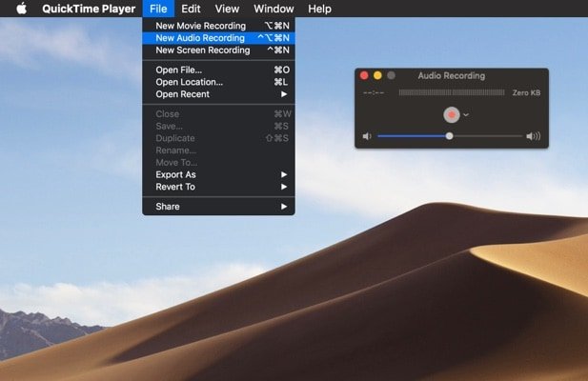Click the Zero KB file size label
Image resolution: width=588 pixels, height=381 pixels.
tap(526, 92)
